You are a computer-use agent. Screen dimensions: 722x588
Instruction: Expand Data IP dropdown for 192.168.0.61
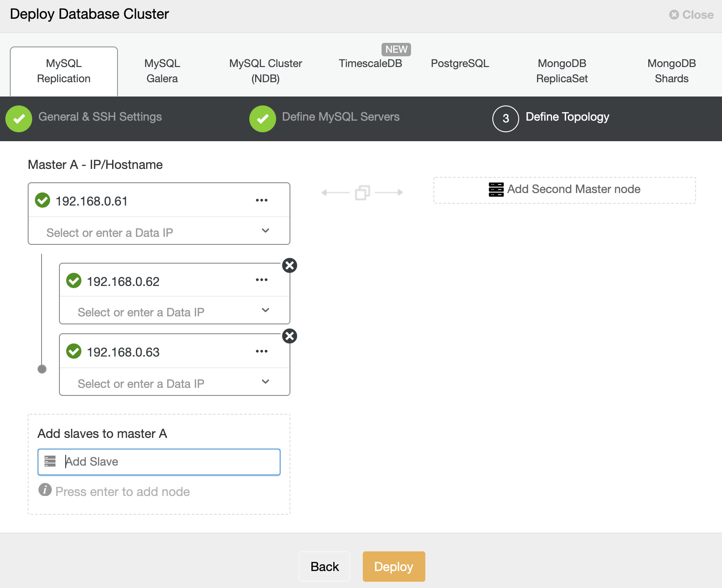tap(265, 231)
